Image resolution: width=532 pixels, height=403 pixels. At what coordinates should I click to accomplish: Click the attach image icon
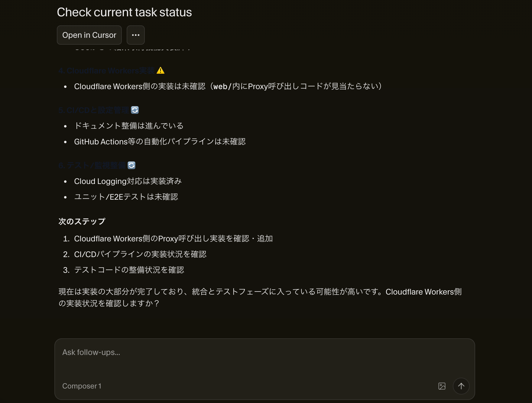click(x=442, y=386)
